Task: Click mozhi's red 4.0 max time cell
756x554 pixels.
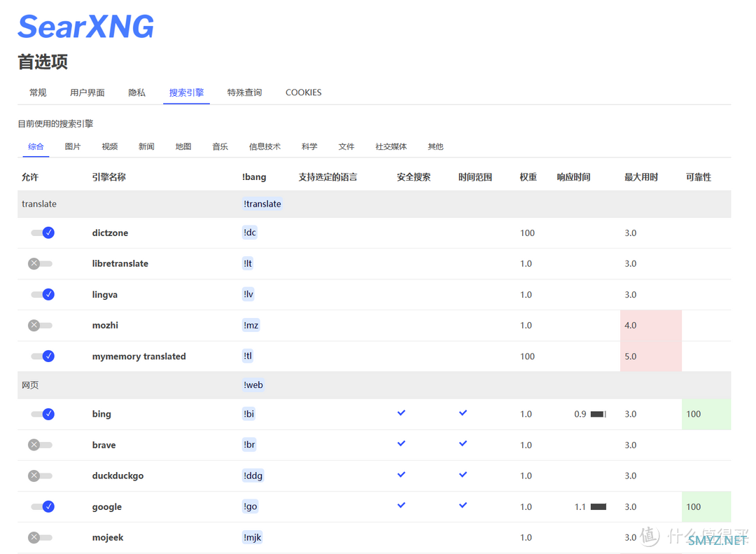Action: point(651,325)
